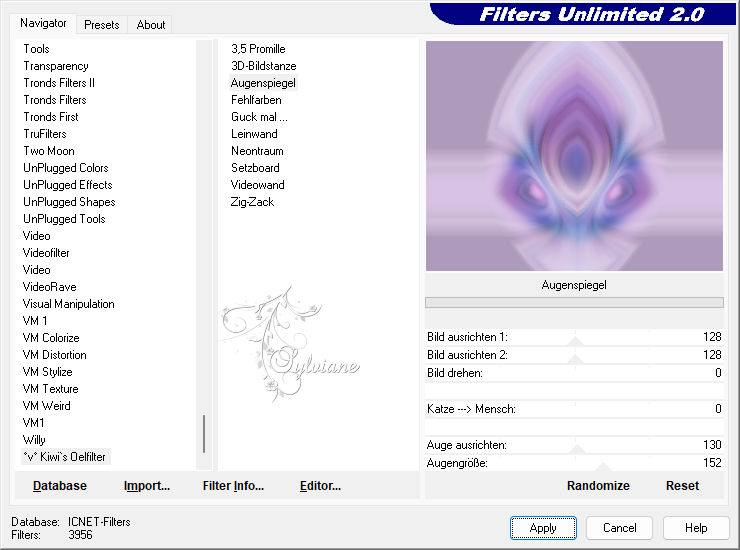This screenshot has width=740, height=550.
Task: Click the Cancel button
Action: 619,528
